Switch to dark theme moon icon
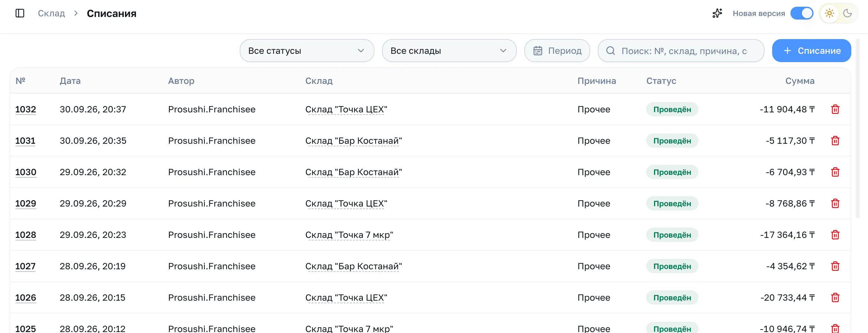Image resolution: width=868 pixels, height=333 pixels. pos(847,13)
